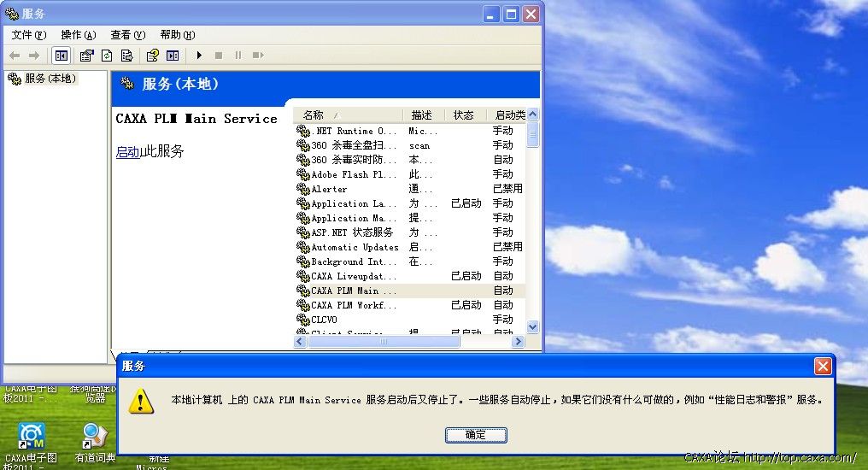Start the service with play icon
This screenshot has height=470, width=868.
[199, 56]
